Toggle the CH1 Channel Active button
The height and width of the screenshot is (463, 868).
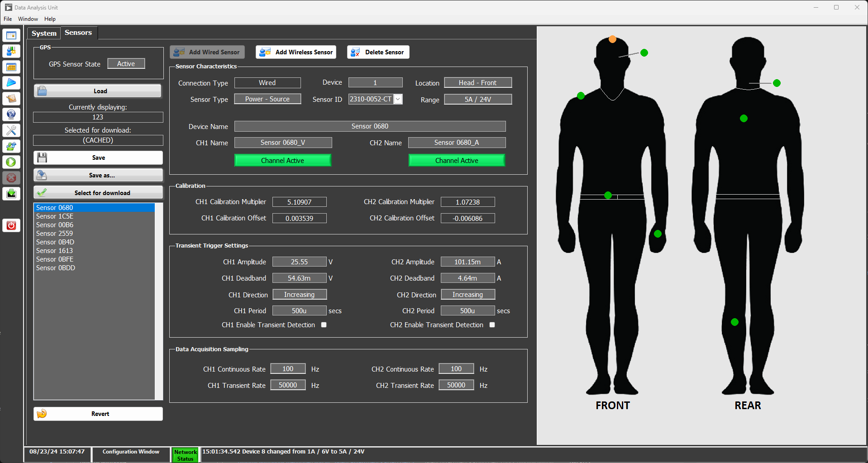[x=283, y=160]
